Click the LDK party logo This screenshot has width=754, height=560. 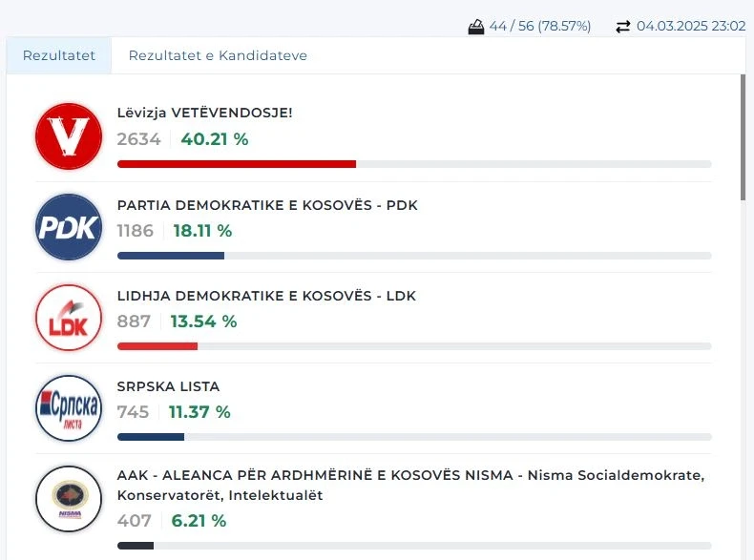coord(68,318)
